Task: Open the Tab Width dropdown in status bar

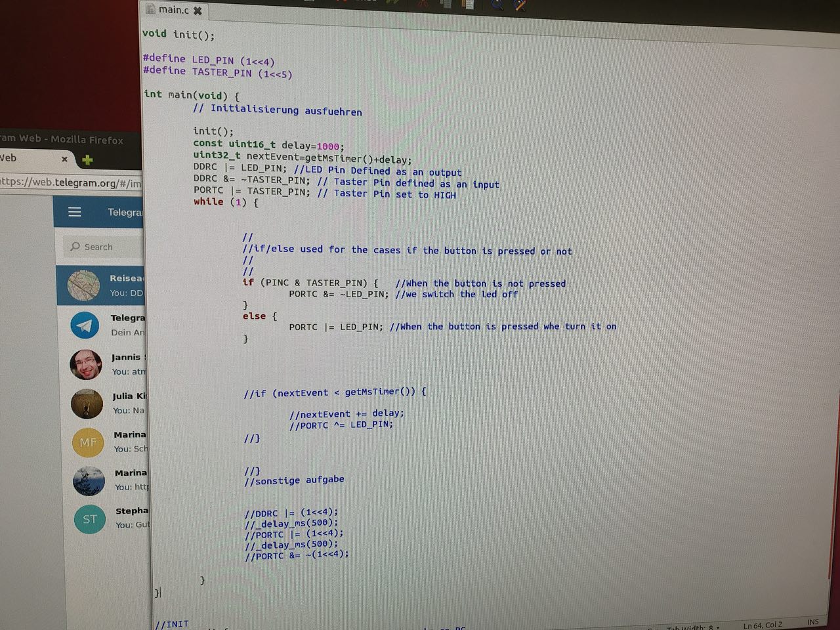Action: 694,627
